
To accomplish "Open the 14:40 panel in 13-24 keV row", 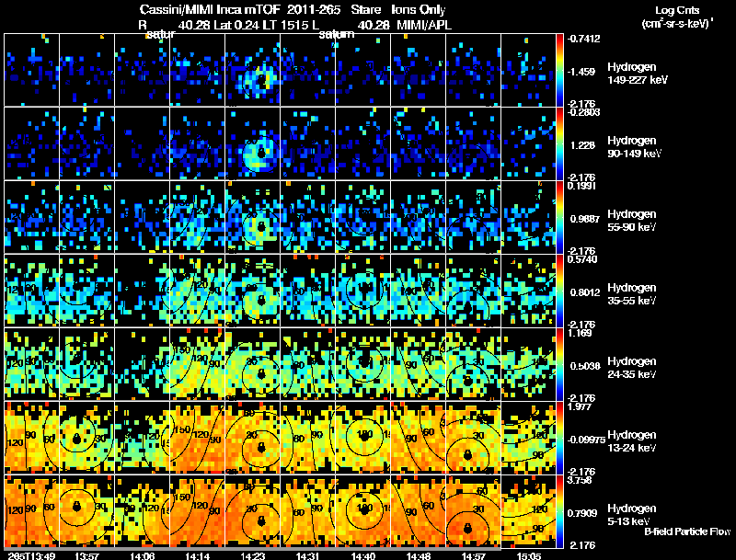I will [363, 438].
